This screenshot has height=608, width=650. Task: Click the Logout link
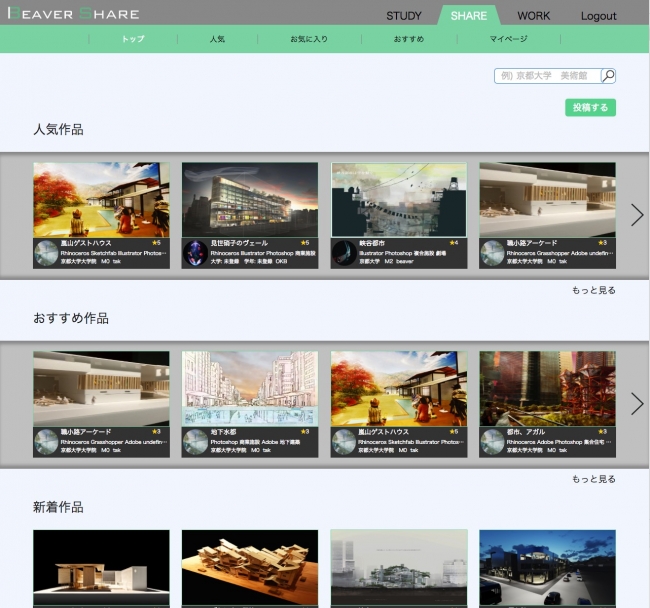pos(598,16)
